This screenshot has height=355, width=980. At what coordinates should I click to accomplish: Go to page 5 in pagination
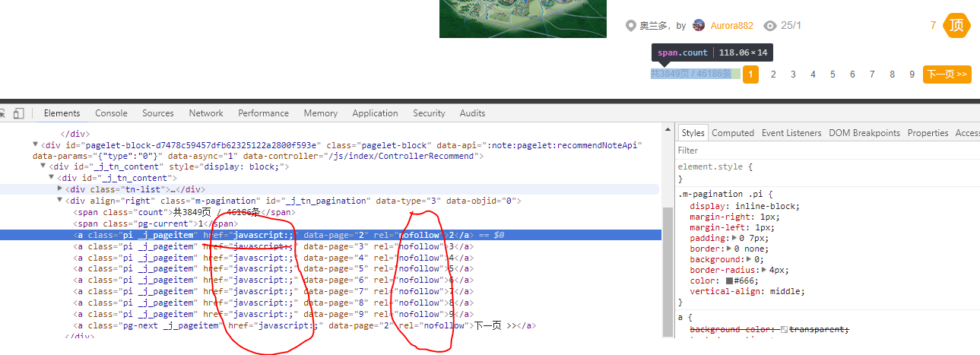(833, 74)
